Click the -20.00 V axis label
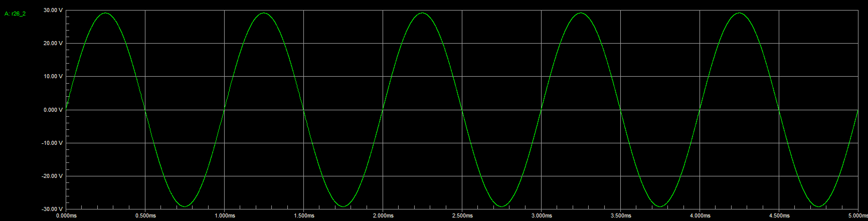Viewport: 868px width, 221px height. 52,176
